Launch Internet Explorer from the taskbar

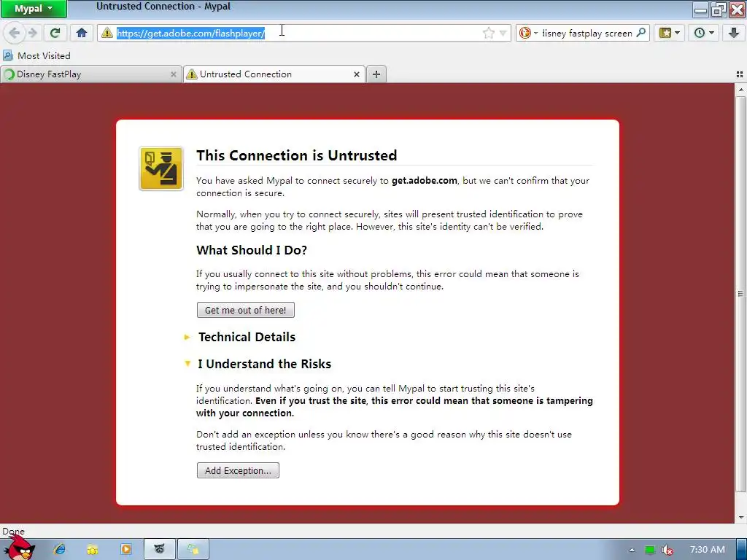[x=60, y=550]
